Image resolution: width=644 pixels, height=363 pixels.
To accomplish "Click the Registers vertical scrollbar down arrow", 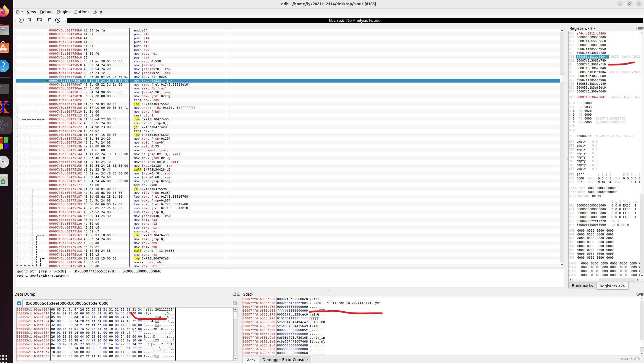I will point(642,276).
